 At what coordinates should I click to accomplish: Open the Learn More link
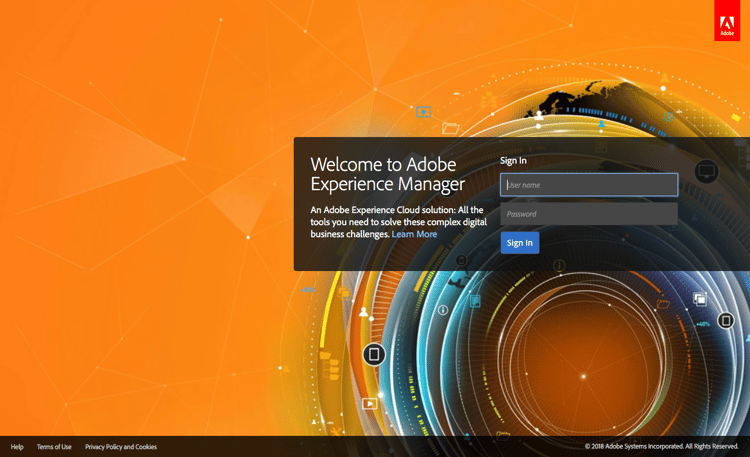414,234
